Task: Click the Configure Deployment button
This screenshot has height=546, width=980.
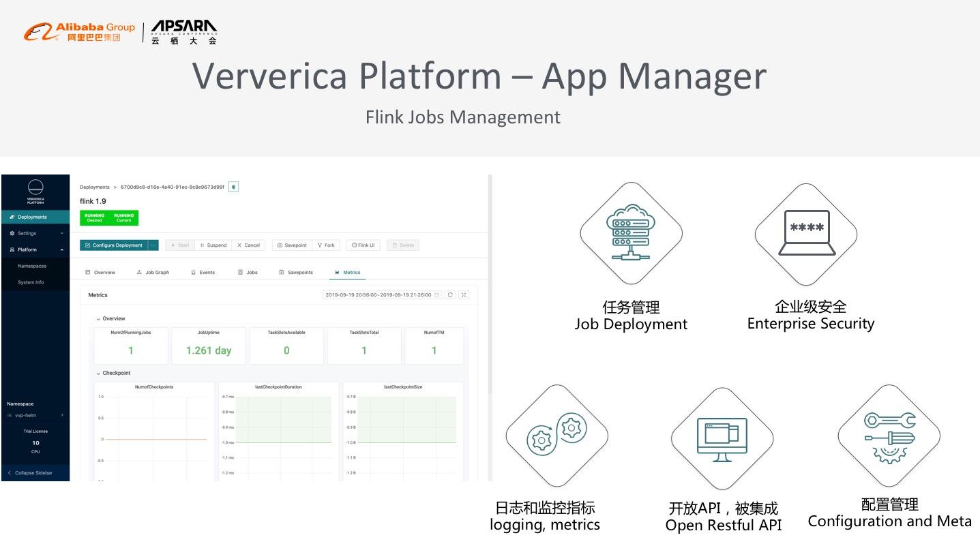Action: point(114,245)
